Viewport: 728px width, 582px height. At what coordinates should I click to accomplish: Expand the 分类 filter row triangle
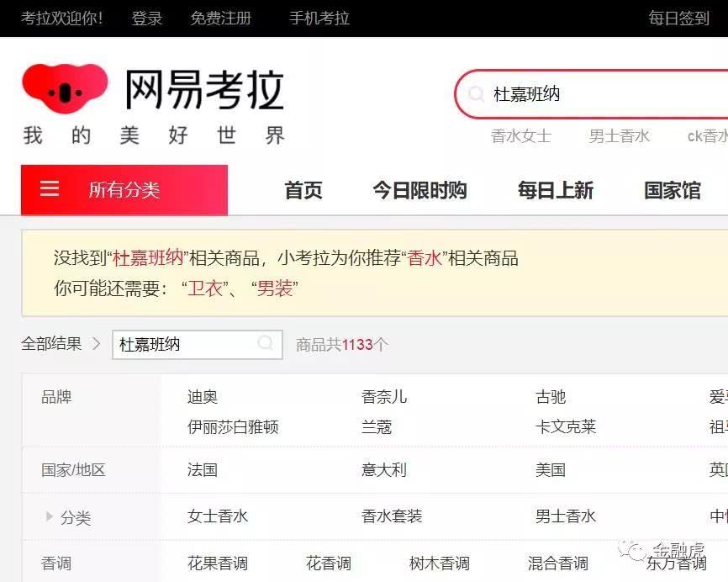pyautogui.click(x=50, y=516)
